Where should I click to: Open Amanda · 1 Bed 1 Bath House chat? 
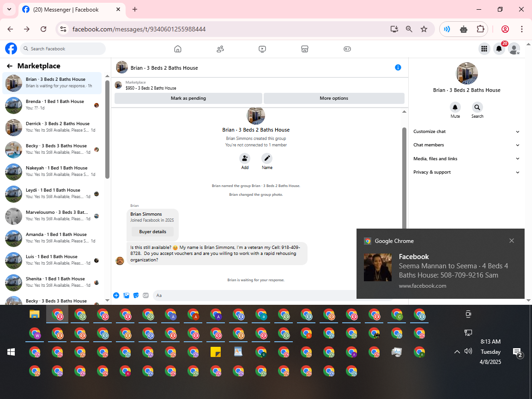coord(52,238)
